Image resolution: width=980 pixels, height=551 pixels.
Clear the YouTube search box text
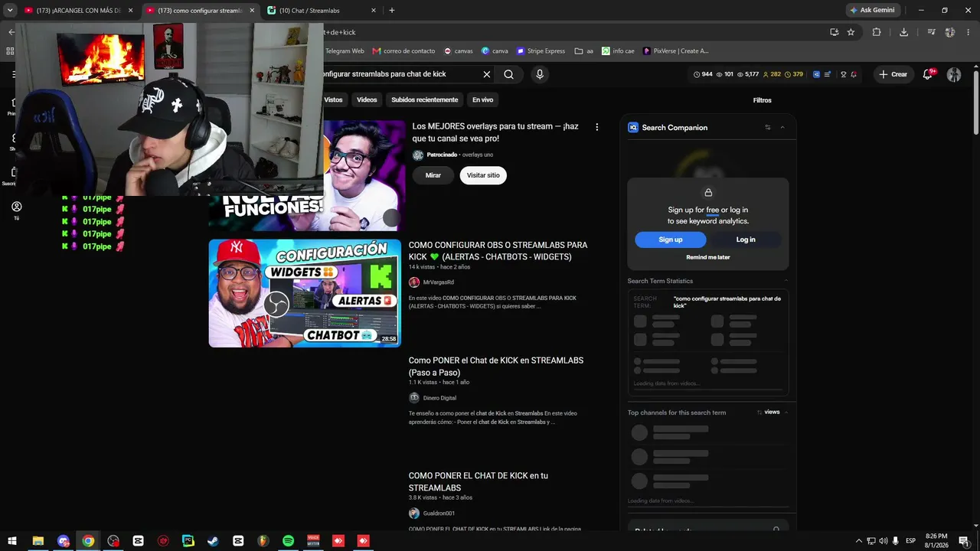(486, 74)
